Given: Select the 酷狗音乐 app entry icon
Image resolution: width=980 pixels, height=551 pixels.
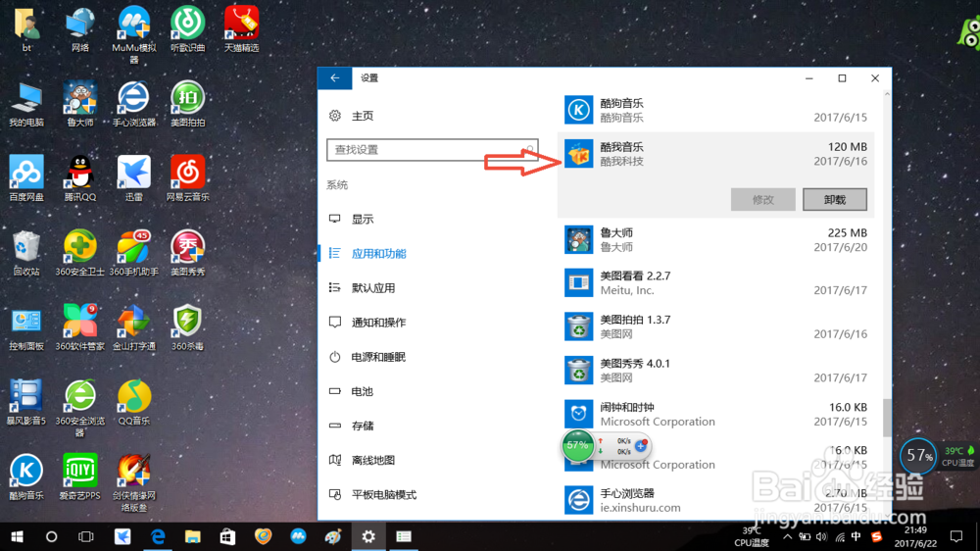Looking at the screenshot, I should 579,110.
